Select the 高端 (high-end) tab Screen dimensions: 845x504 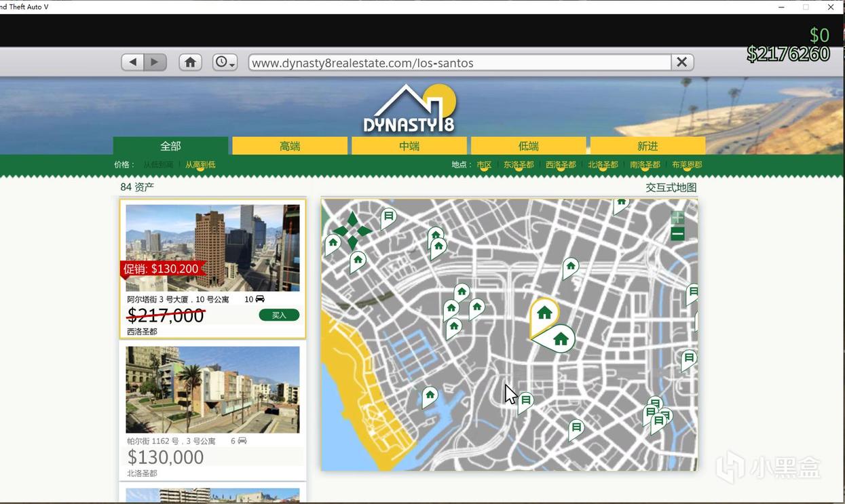coord(290,146)
